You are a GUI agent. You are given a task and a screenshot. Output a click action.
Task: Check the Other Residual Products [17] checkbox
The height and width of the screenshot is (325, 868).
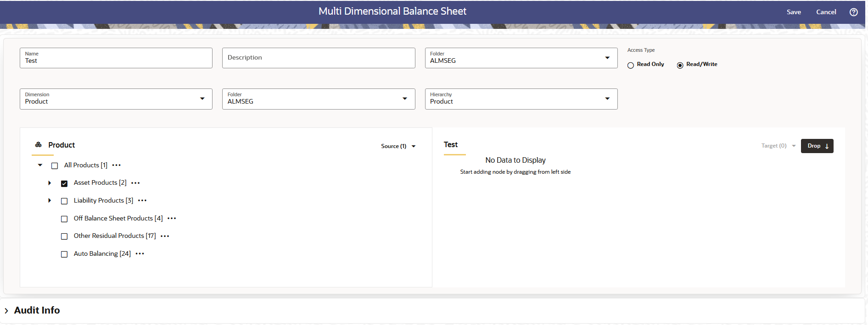coord(64,236)
